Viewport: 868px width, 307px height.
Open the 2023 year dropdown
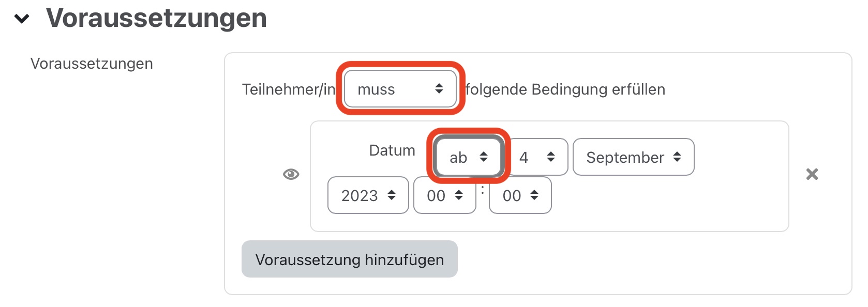coord(368,195)
